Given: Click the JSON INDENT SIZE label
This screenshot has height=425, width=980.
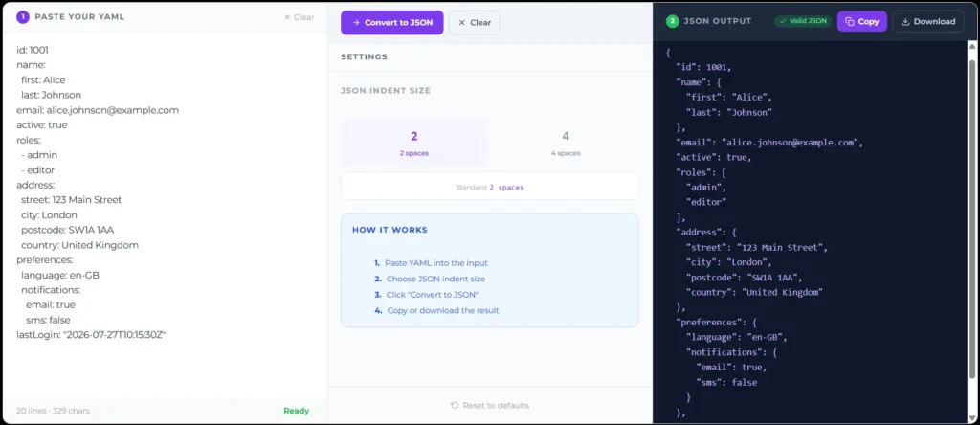Looking at the screenshot, I should click(x=386, y=91).
